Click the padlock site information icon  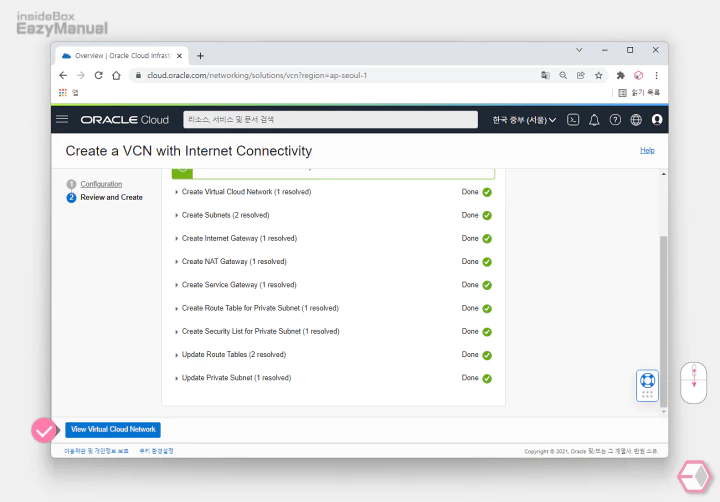138,75
